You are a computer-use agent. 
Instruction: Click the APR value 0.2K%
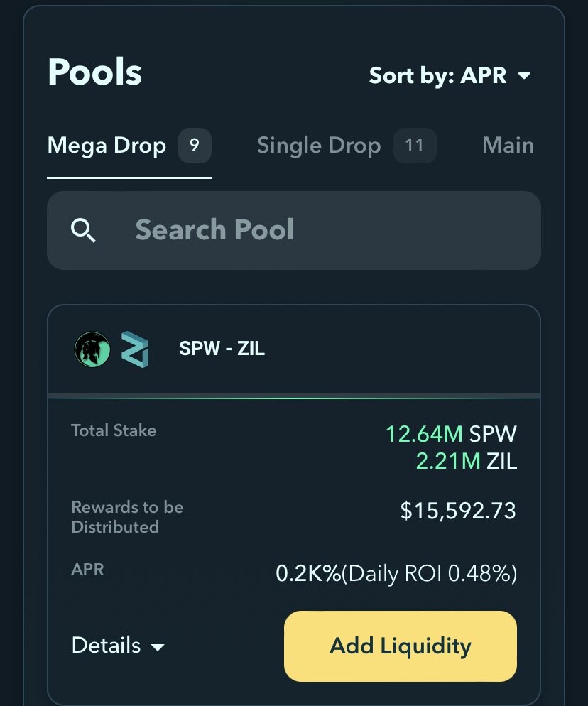tap(308, 574)
